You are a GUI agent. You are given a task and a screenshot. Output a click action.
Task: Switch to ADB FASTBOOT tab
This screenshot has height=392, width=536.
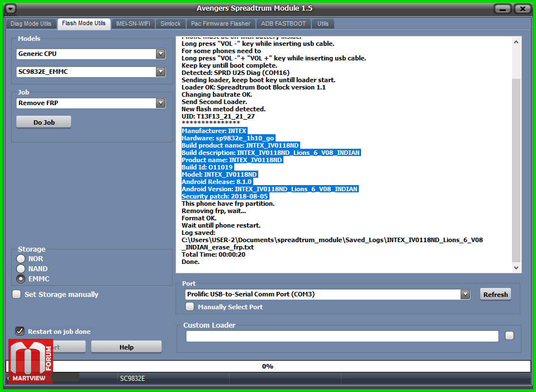pos(283,23)
